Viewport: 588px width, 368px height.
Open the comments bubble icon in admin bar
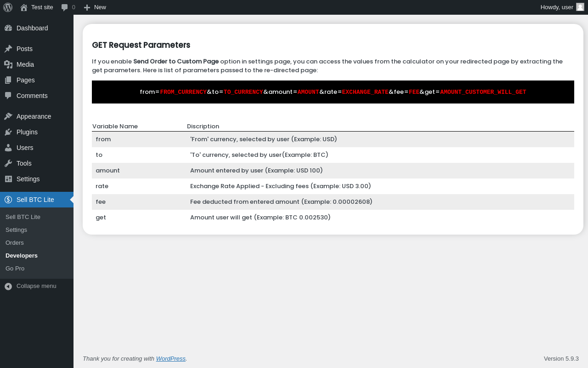click(65, 7)
